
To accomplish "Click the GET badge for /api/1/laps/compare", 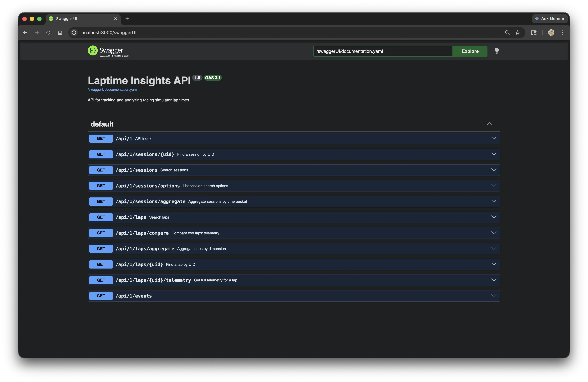I will tap(101, 233).
